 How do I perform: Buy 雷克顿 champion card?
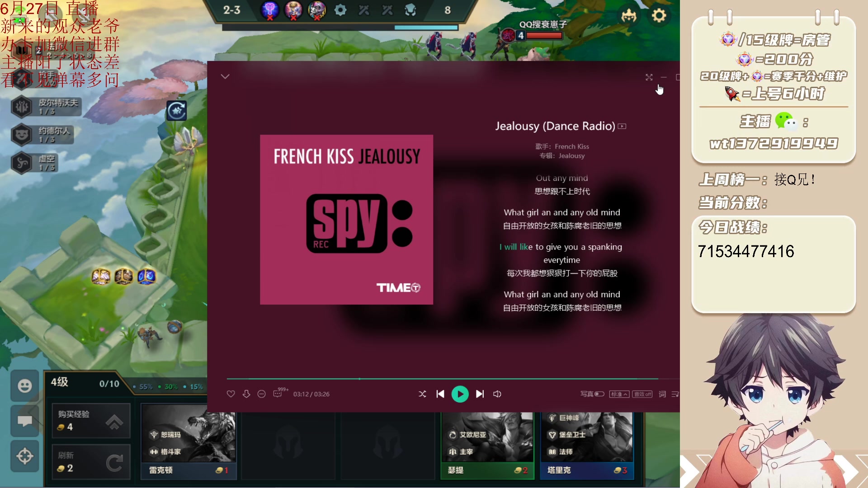189,441
